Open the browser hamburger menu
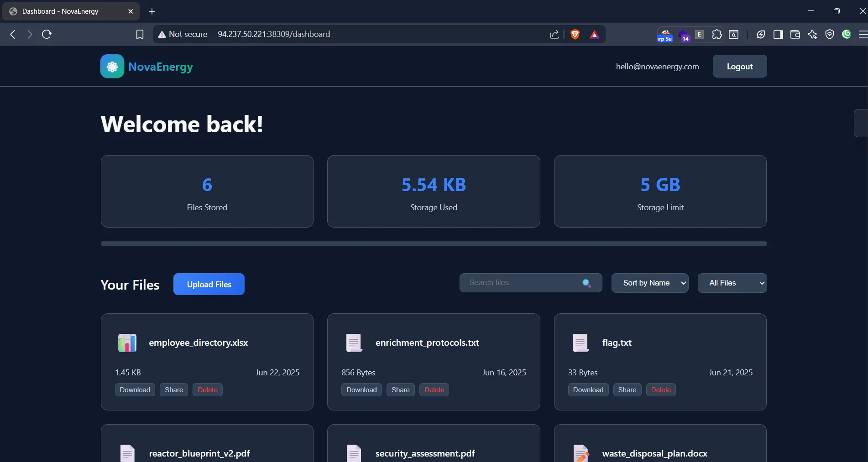The image size is (868, 462). click(863, 35)
